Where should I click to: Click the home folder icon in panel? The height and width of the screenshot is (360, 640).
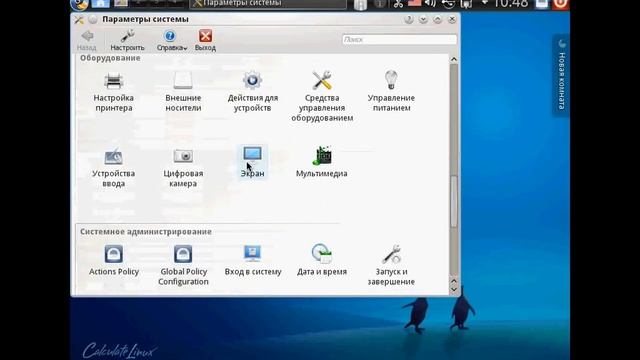[x=100, y=4]
